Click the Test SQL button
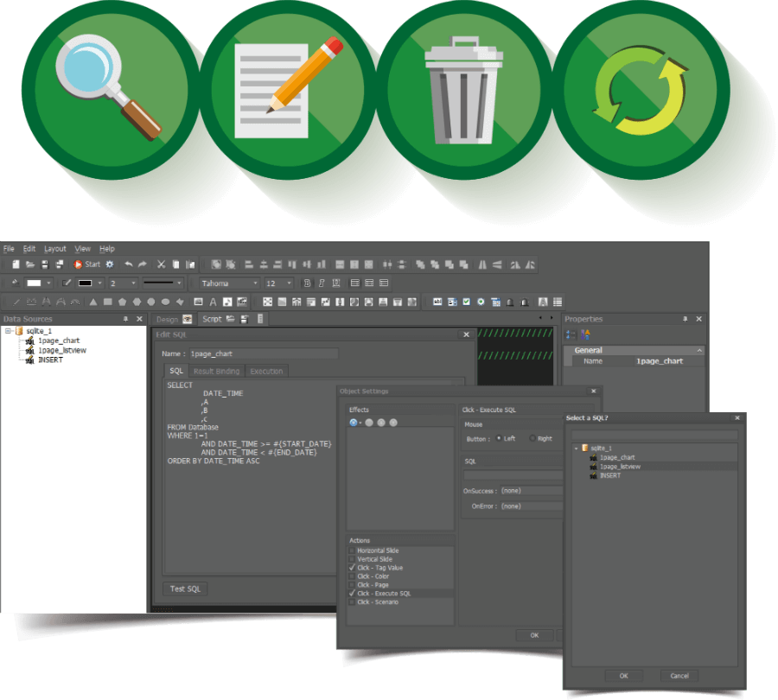778x700 pixels. click(x=185, y=589)
